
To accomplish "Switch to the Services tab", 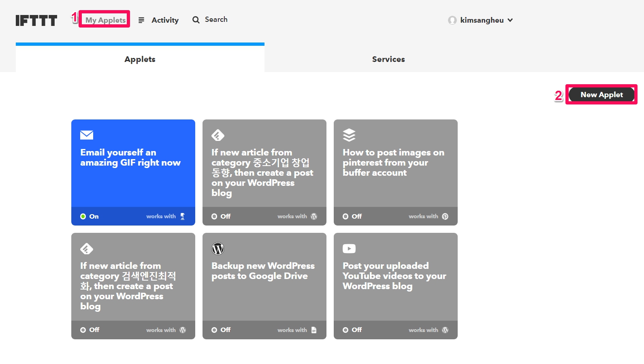I will (x=388, y=59).
